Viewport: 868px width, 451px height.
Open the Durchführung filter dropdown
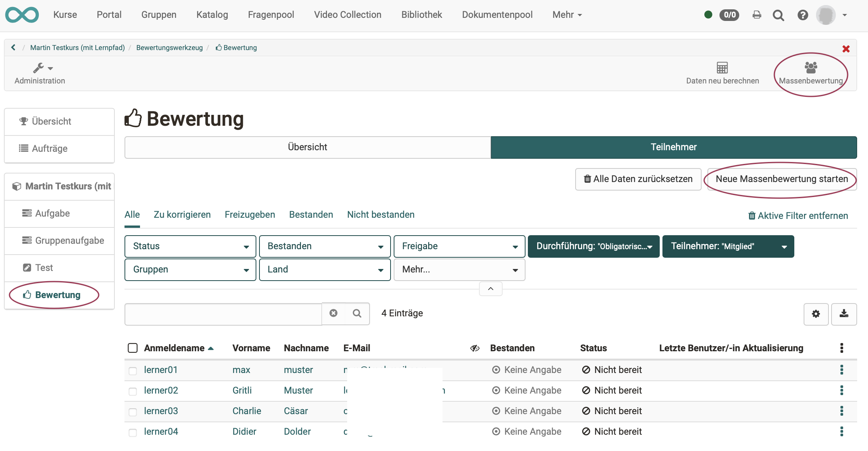pyautogui.click(x=594, y=246)
